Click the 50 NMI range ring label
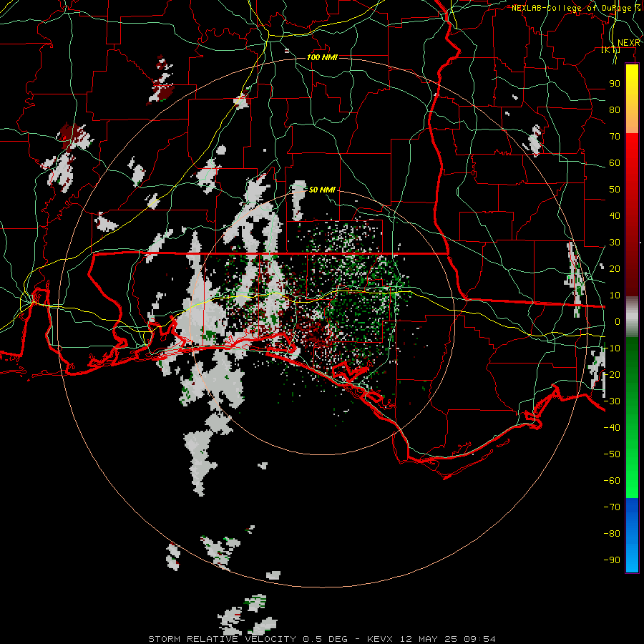 click(x=322, y=190)
